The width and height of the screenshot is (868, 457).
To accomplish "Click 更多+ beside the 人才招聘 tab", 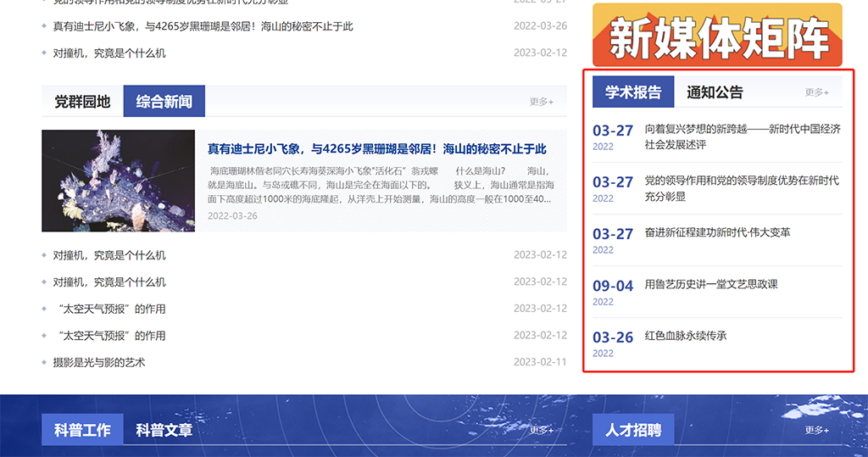I will tap(817, 431).
